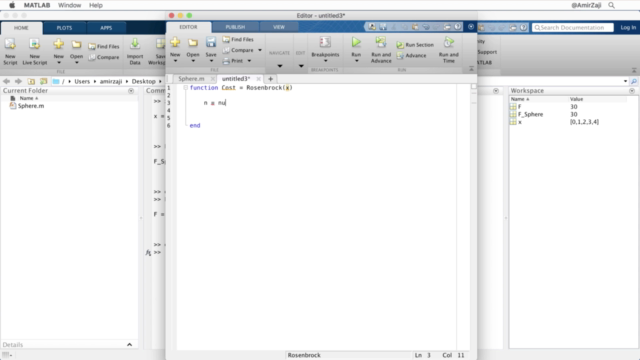Expand the Run button dropdown arrow
Screen dimensions: 640x360
coord(356,61)
